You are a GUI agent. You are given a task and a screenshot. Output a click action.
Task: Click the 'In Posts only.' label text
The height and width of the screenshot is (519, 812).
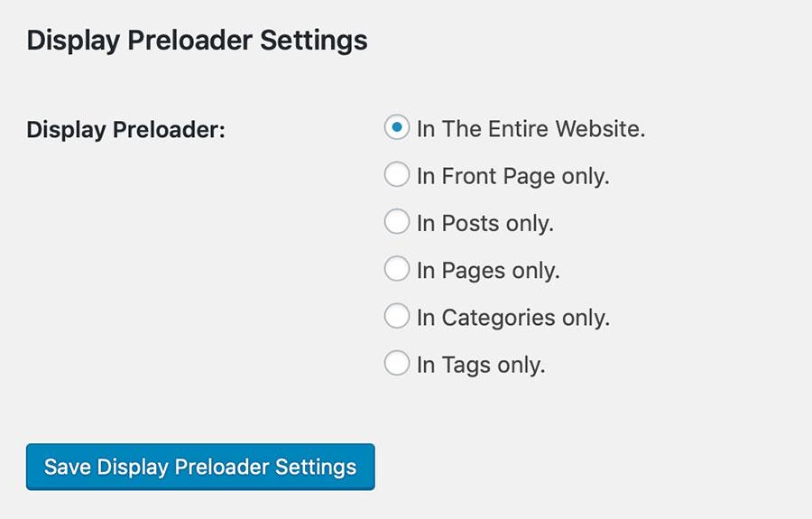(484, 223)
